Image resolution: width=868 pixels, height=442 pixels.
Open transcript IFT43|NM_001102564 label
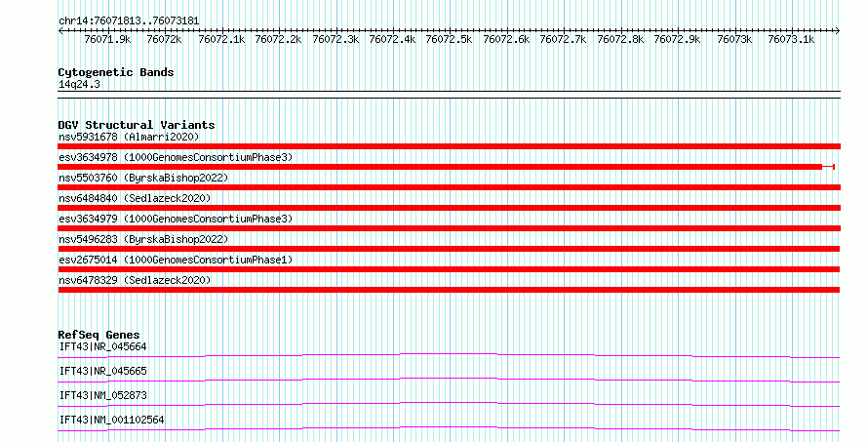pyautogui.click(x=112, y=420)
